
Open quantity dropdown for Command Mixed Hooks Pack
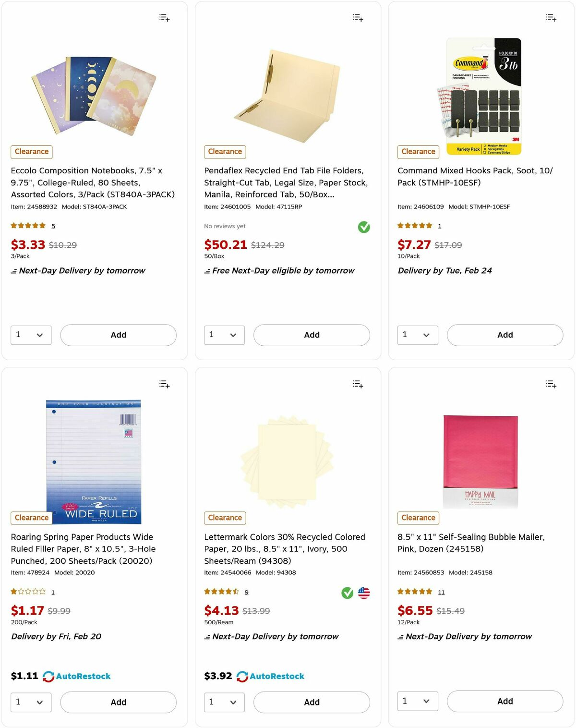point(417,335)
